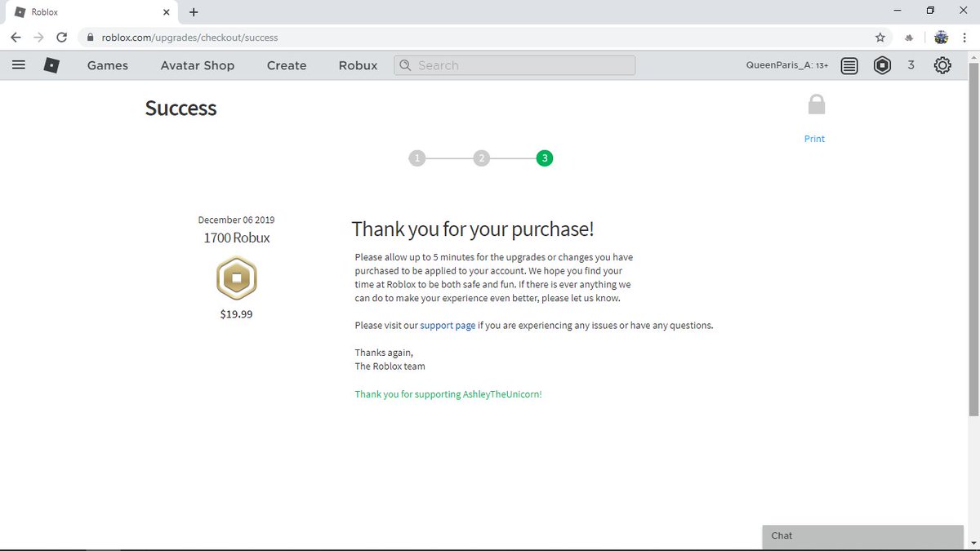980x551 pixels.
Task: Open the Chrome profile avatar
Action: point(941,38)
